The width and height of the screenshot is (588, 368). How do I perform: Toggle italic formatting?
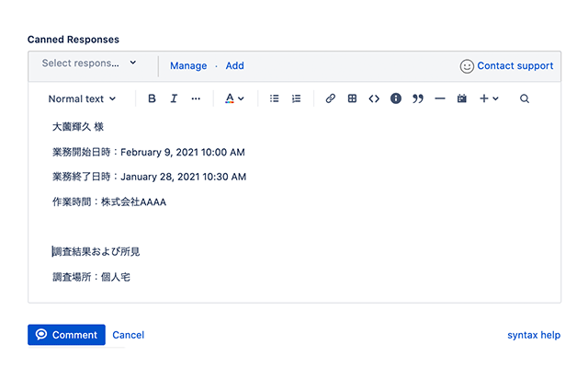pos(174,98)
